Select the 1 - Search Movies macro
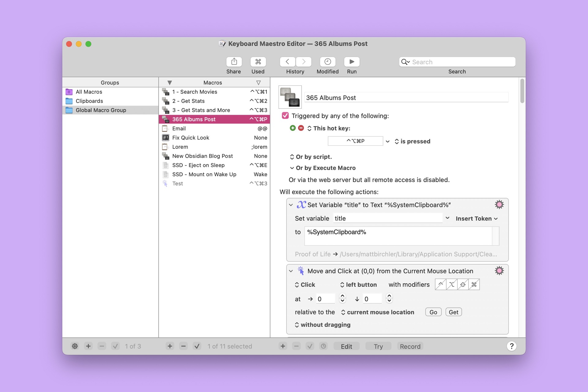This screenshot has width=588, height=392. [214, 92]
